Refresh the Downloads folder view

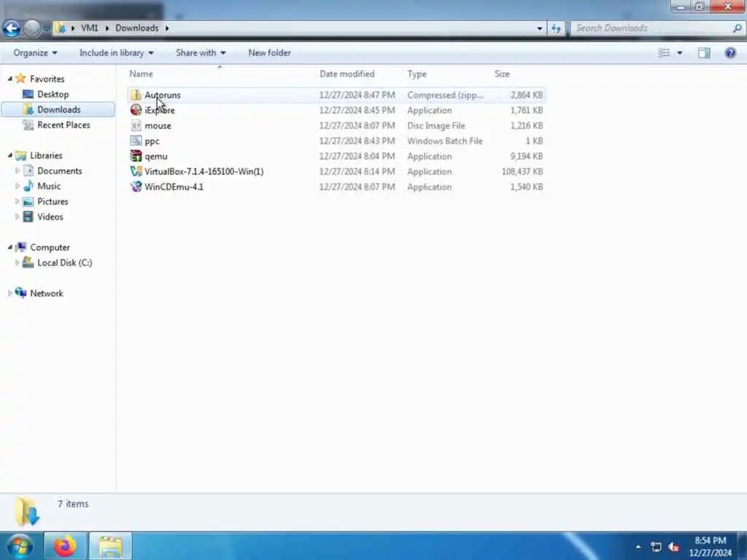(x=556, y=28)
